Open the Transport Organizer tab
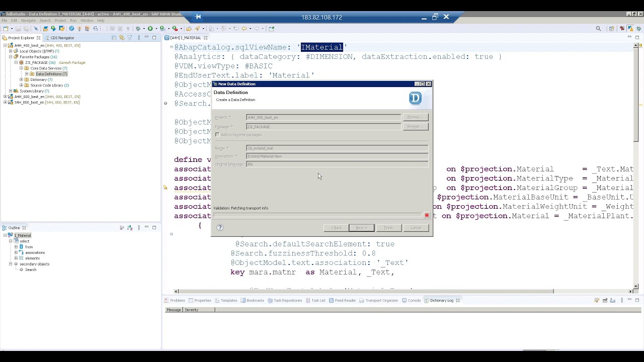Screen dimensions: 644x362 coord(378,300)
